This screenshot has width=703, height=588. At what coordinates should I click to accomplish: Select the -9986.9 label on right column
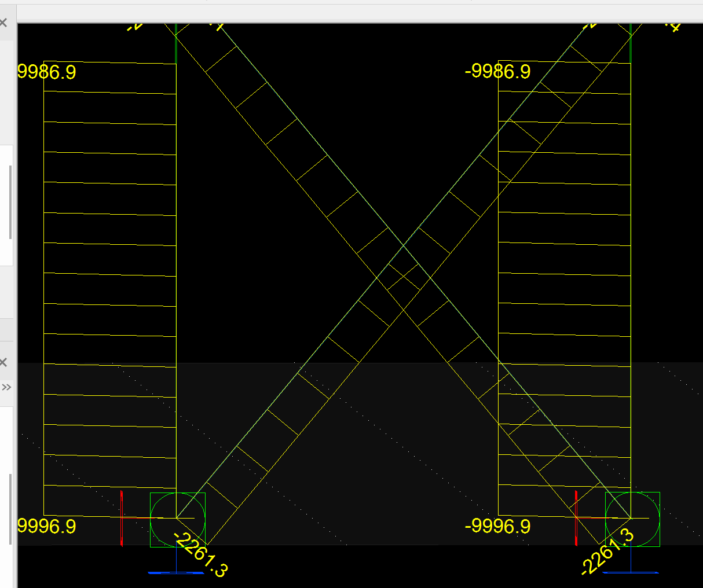tap(497, 71)
